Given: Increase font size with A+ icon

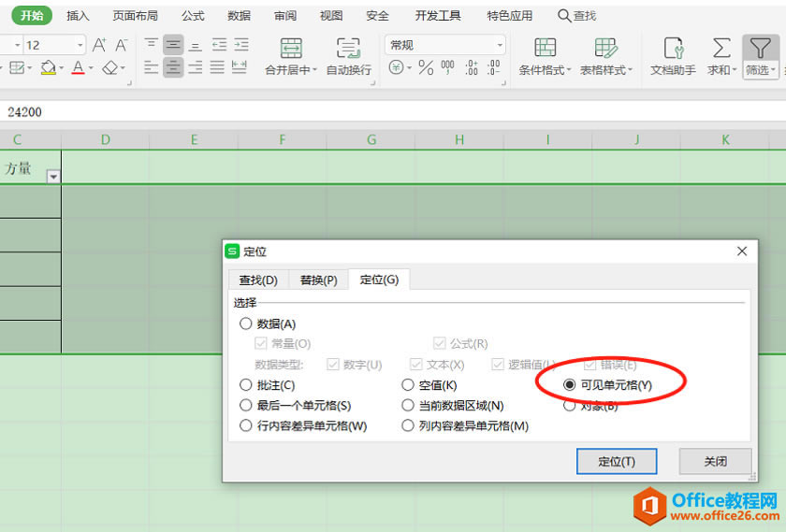Looking at the screenshot, I should click(99, 45).
